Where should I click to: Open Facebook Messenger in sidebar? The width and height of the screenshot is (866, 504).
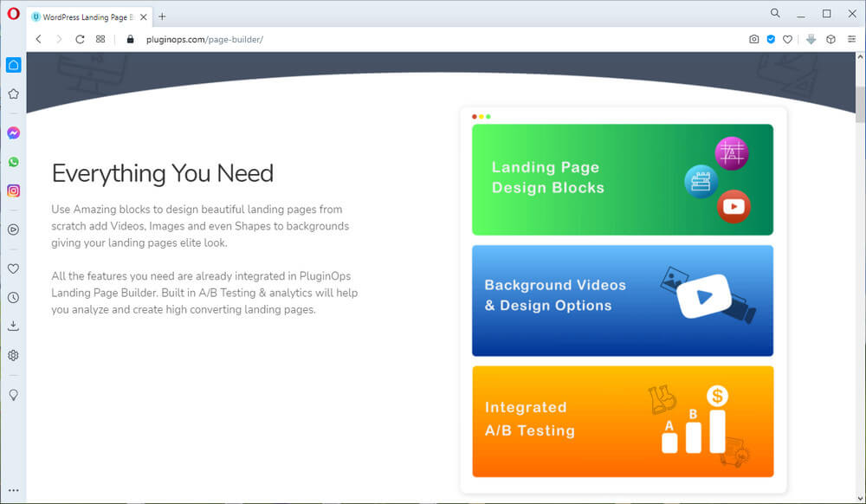point(13,133)
